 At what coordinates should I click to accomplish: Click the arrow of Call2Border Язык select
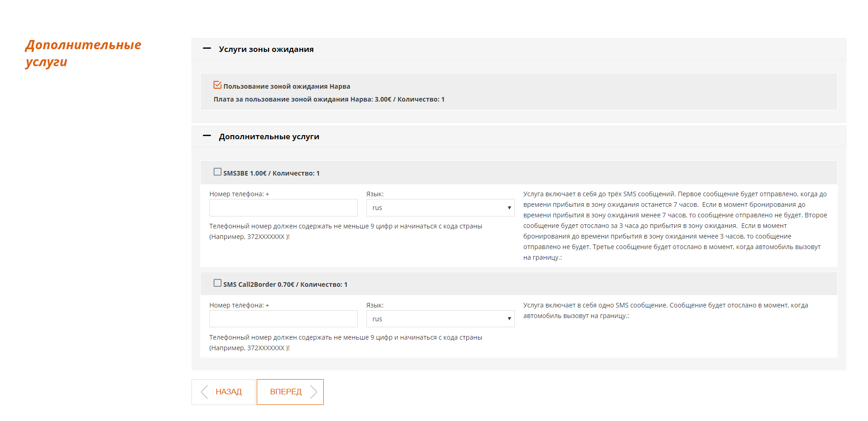pos(509,319)
